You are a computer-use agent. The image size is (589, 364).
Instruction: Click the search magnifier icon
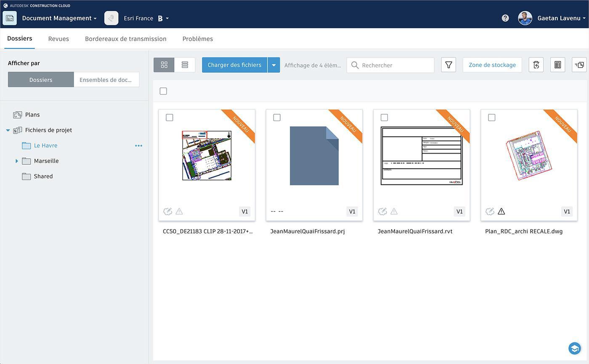pos(355,65)
